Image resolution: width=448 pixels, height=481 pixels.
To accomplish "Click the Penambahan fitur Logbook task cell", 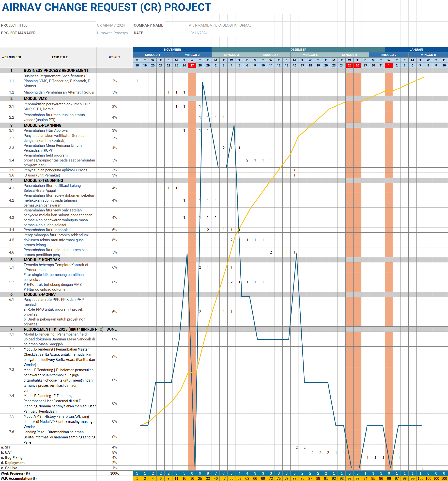I will pos(46,230).
